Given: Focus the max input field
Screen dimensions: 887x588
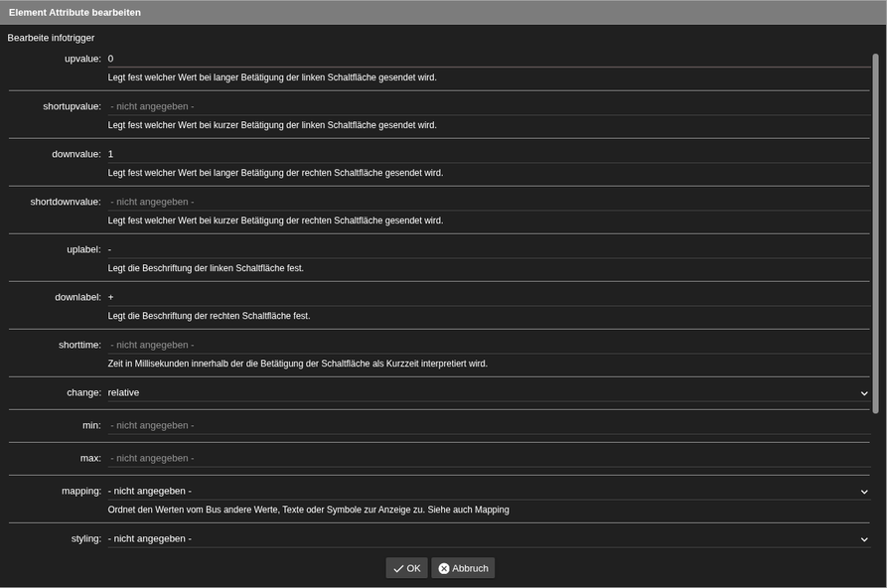Looking at the screenshot, I should pyautogui.click(x=489, y=459).
